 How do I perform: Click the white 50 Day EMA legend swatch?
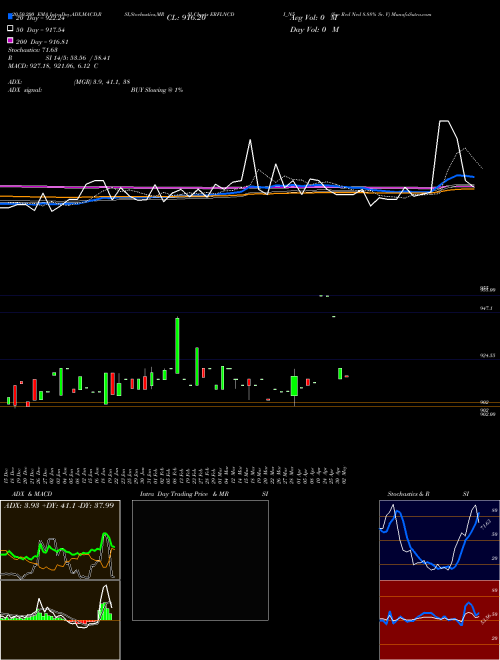11,29
